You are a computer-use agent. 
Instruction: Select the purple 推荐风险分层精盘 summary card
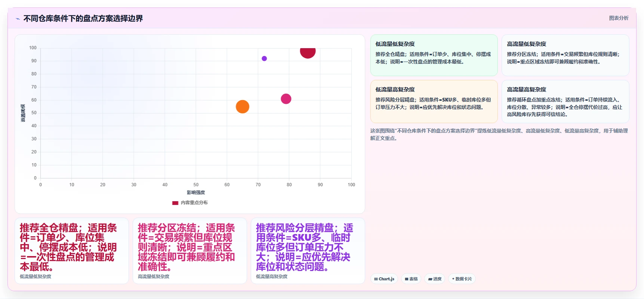[308, 251]
